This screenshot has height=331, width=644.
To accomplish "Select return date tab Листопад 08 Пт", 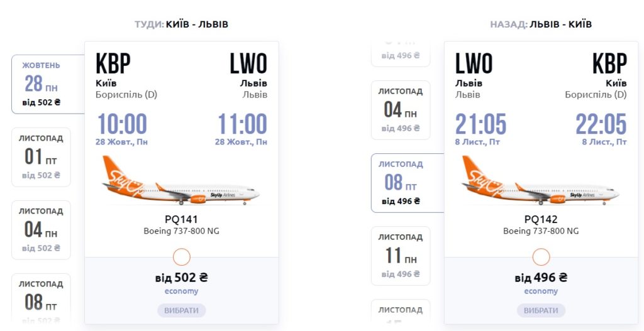I will click(x=401, y=183).
